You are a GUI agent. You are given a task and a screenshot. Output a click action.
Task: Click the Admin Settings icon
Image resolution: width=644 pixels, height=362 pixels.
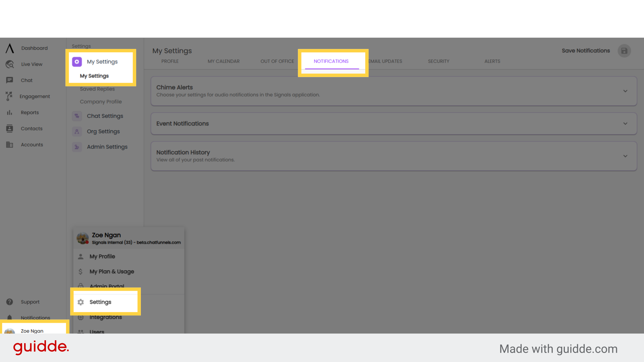tap(77, 147)
